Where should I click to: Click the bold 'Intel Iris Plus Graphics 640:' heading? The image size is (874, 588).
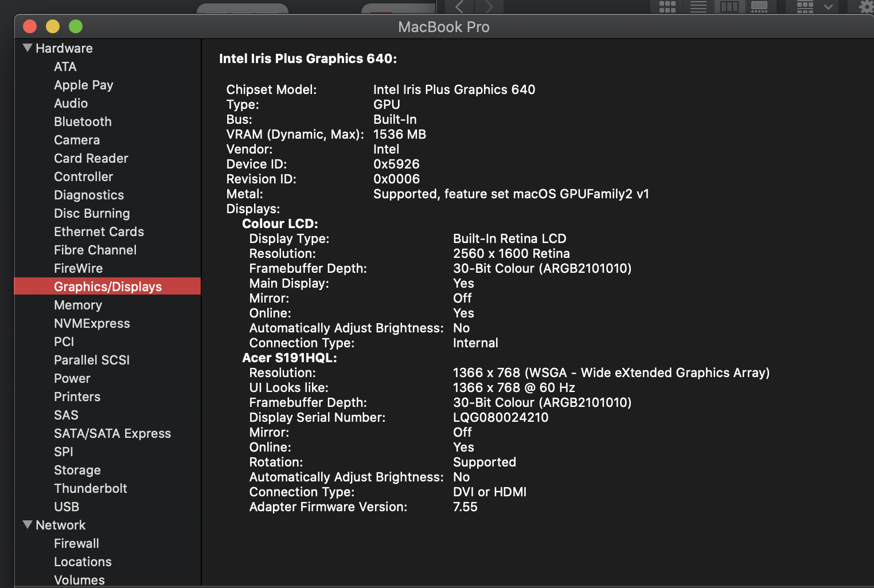(x=308, y=58)
